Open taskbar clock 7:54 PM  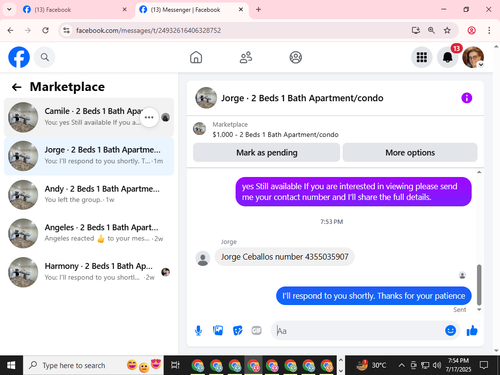[x=458, y=365]
